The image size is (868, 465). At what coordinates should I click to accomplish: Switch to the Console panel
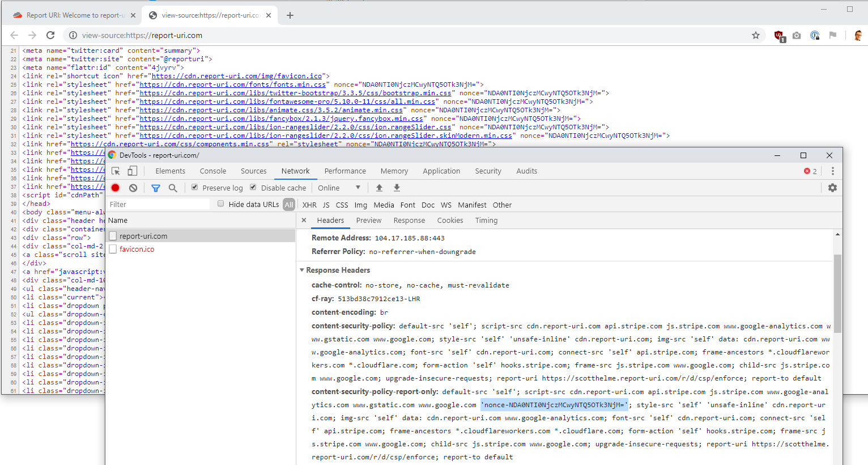(x=213, y=171)
